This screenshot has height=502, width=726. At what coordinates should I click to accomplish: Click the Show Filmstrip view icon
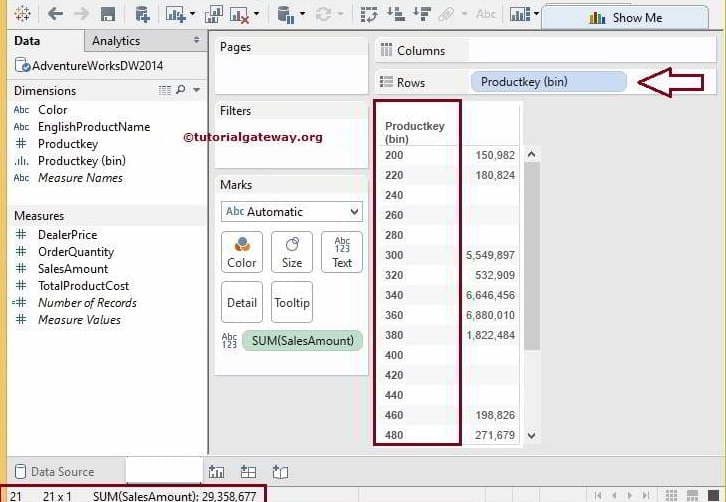coord(692,496)
